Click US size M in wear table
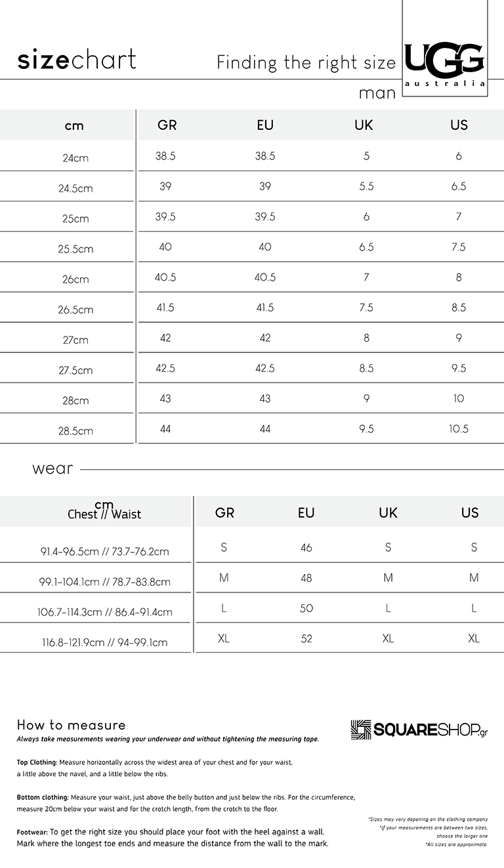The height and width of the screenshot is (868, 504). click(x=474, y=578)
